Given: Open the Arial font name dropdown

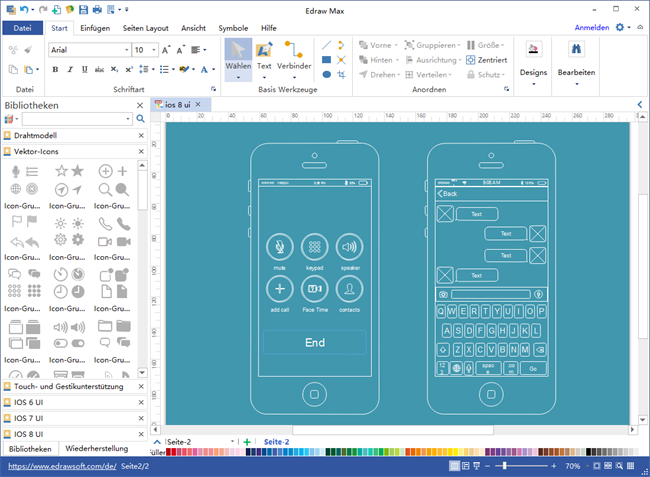Looking at the screenshot, I should click(x=125, y=49).
